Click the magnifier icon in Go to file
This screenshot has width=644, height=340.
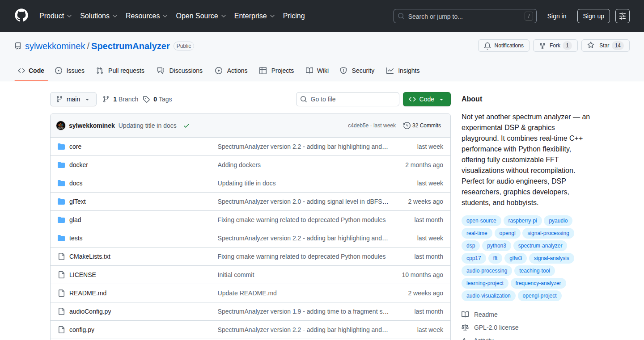[304, 99]
